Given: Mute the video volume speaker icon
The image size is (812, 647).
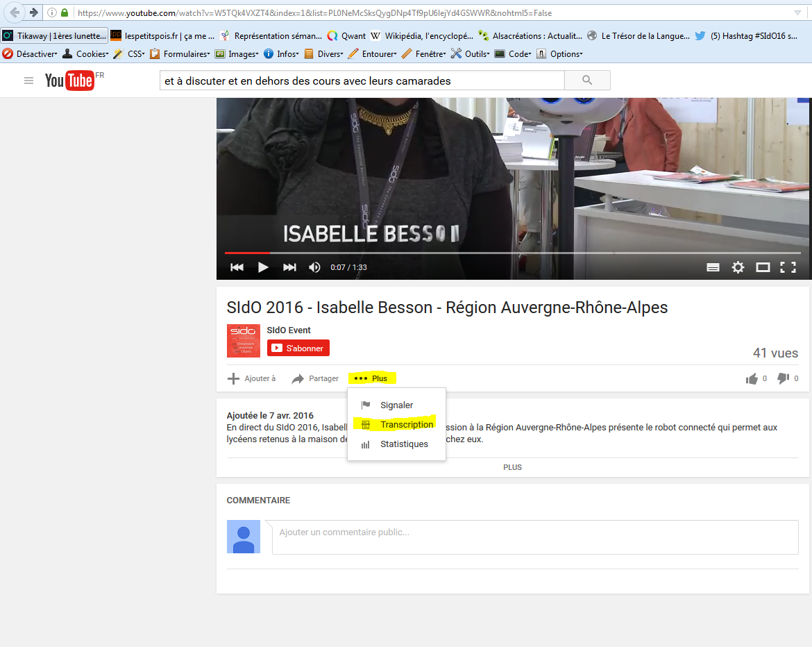Looking at the screenshot, I should tap(314, 267).
